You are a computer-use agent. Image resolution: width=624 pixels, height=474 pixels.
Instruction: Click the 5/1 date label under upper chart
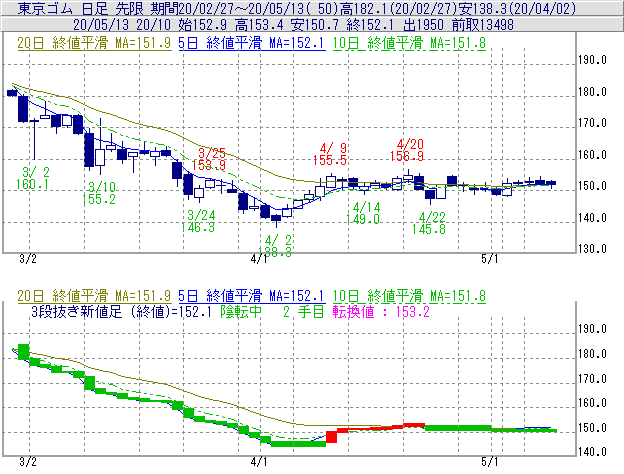point(489,259)
